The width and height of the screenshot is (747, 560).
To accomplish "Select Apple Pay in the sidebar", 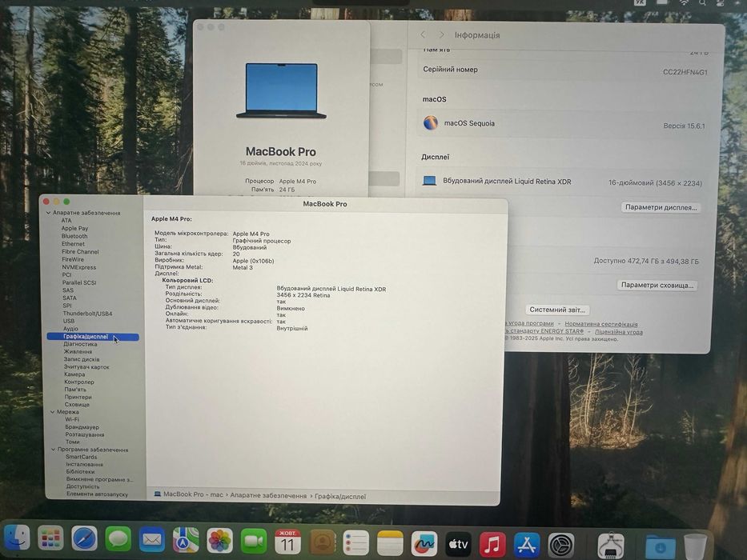I will pyautogui.click(x=74, y=228).
